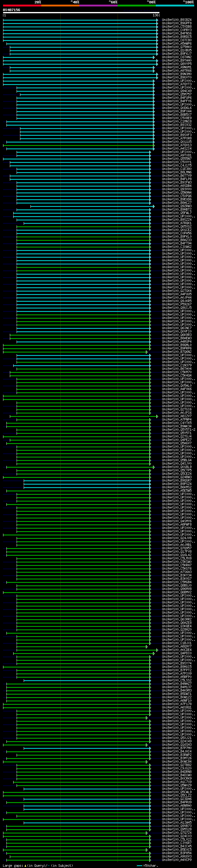Click the Large gaps legend text
197x868 pixels.
[38, 865]
